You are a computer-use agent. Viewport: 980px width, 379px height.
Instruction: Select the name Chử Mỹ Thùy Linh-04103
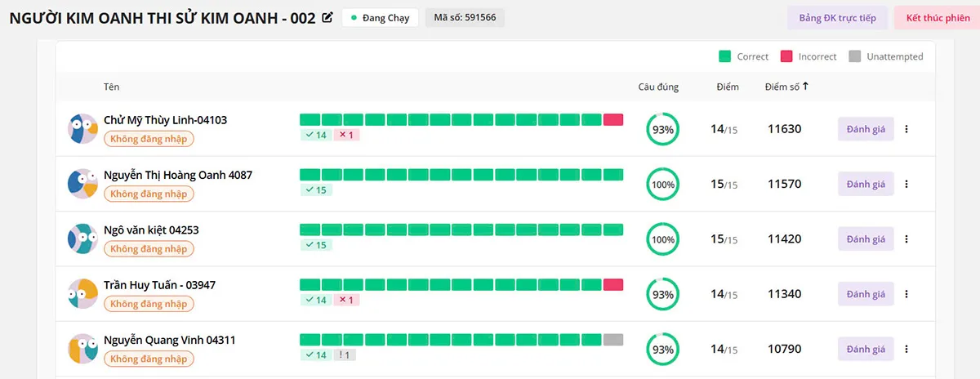(165, 120)
